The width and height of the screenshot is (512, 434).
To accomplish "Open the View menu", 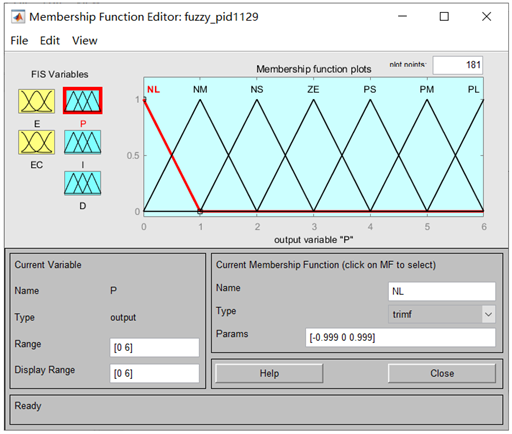I will (x=85, y=41).
